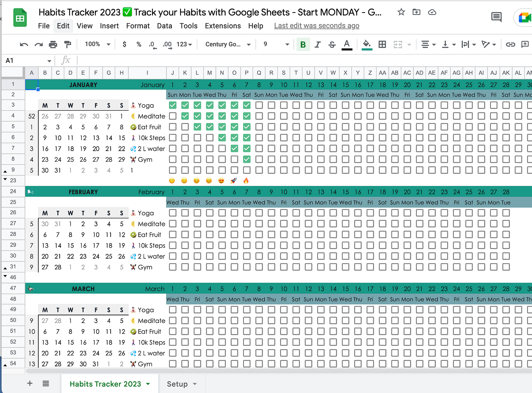The image size is (532, 393).
Task: Format selection as percent
Action: pos(139,44)
